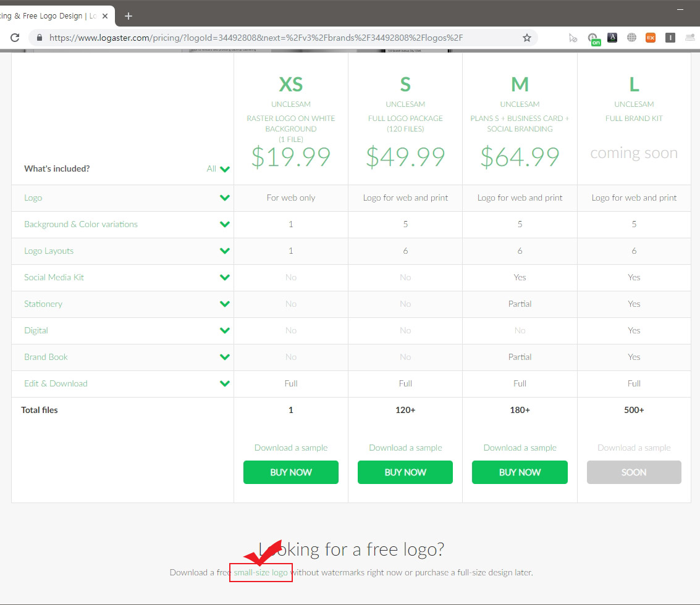Image resolution: width=700 pixels, height=605 pixels.
Task: Click the '500+' total files value
Action: click(x=634, y=410)
